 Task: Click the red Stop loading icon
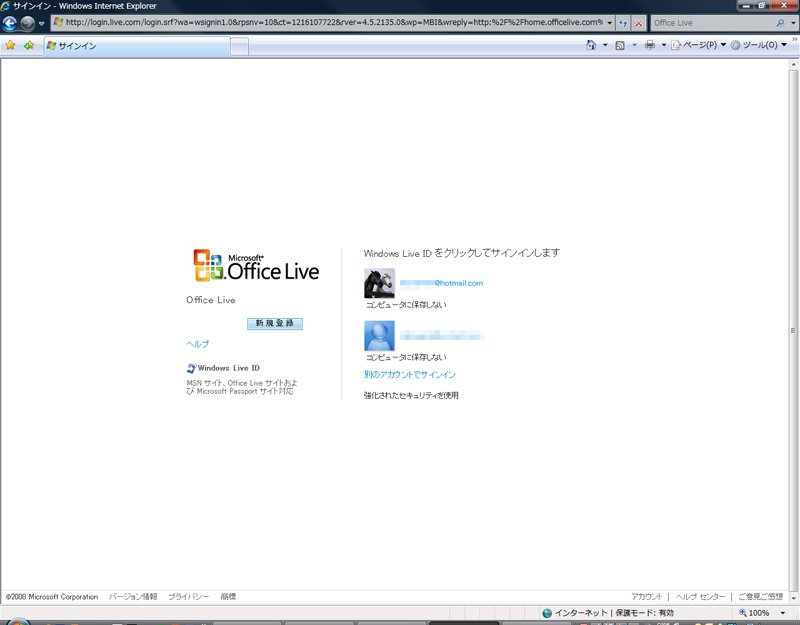638,23
